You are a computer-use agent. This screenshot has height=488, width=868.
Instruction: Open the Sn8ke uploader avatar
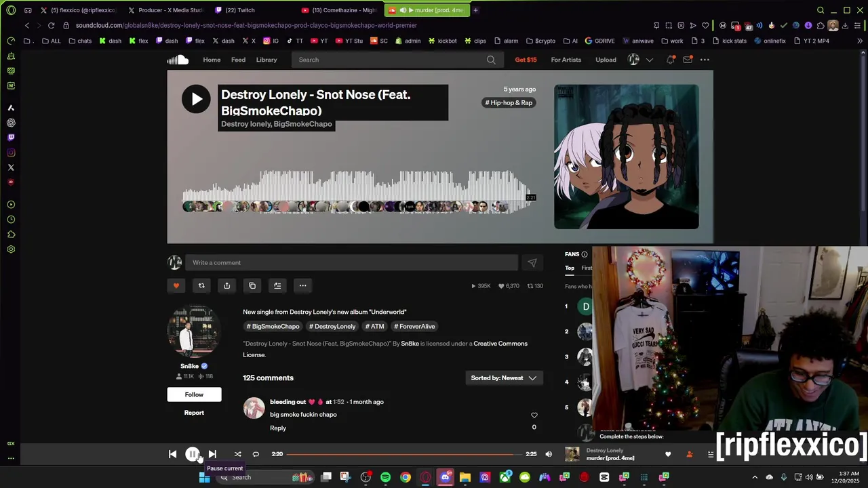pos(194,331)
